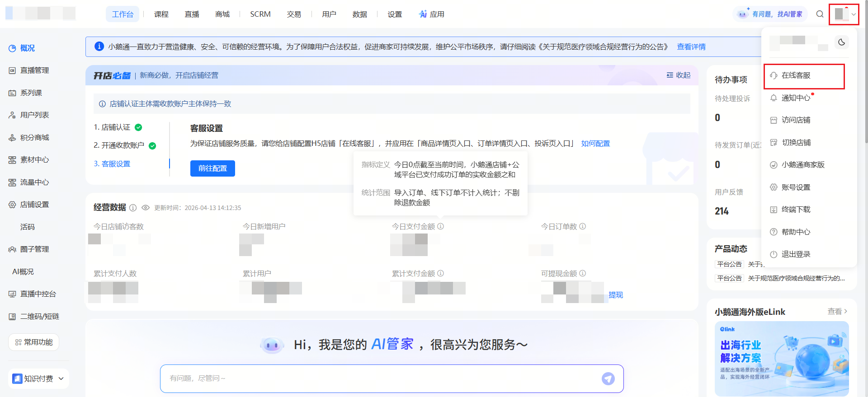Click the 前往配置 button
This screenshot has height=397, width=868.
[212, 168]
